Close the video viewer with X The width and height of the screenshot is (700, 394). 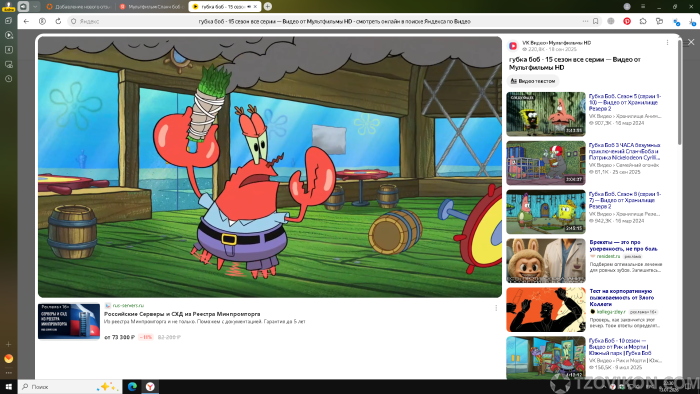[x=691, y=42]
